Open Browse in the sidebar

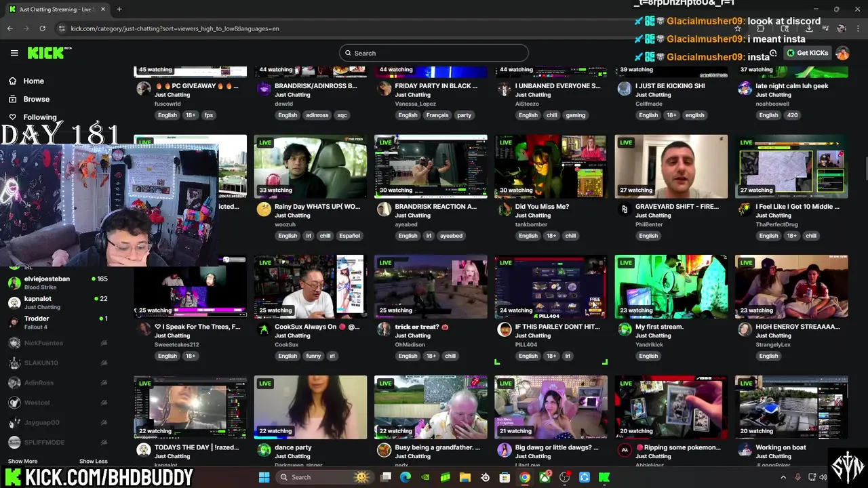[x=36, y=99]
